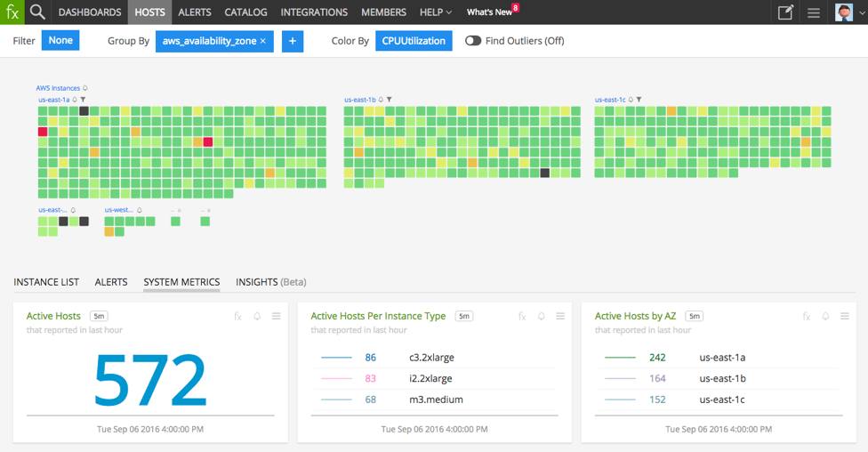Open the hamburger menu in top bar
This screenshot has width=868, height=452.
tap(813, 12)
